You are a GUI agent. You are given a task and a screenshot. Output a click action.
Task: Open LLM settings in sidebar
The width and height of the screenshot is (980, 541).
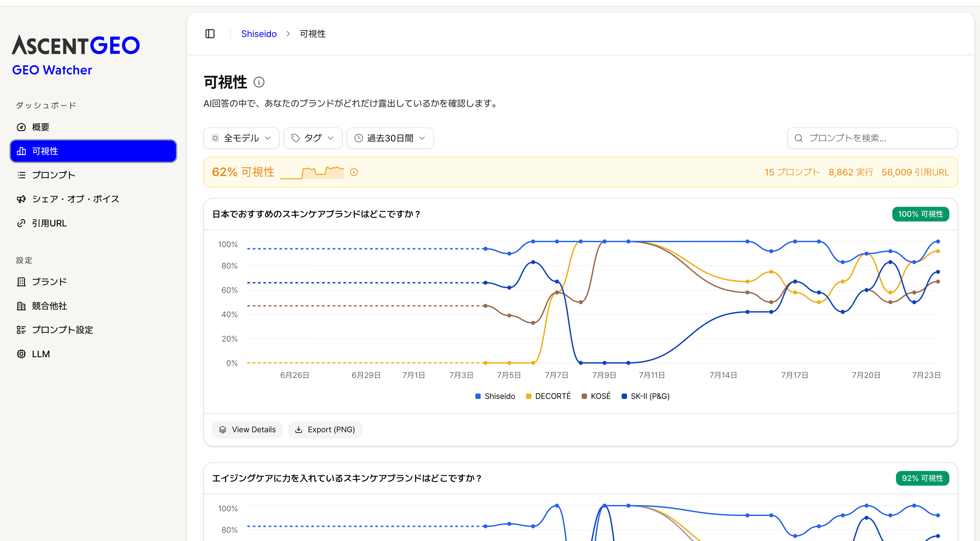93,354
